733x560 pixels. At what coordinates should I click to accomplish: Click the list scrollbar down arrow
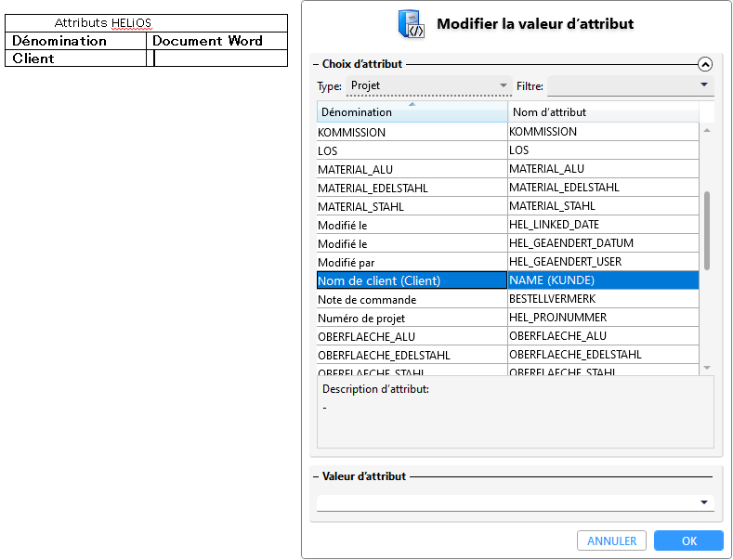(707, 368)
